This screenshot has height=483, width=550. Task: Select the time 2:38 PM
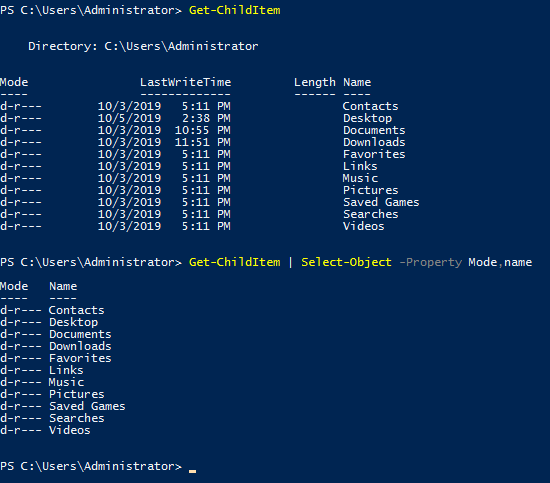(x=206, y=118)
